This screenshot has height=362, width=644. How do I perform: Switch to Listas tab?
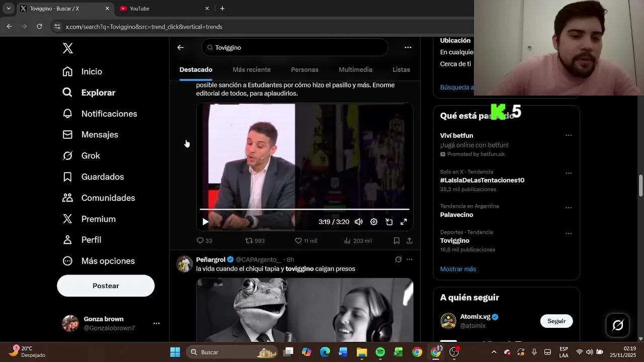(401, 70)
